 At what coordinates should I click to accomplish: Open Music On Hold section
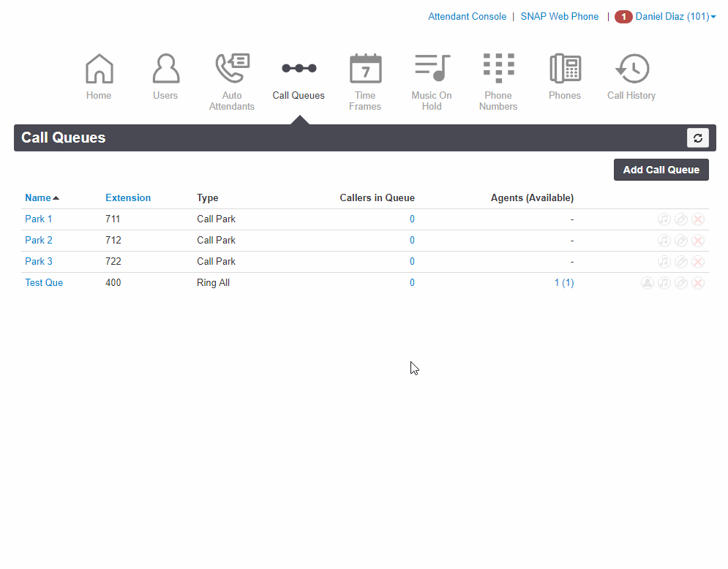point(432,68)
